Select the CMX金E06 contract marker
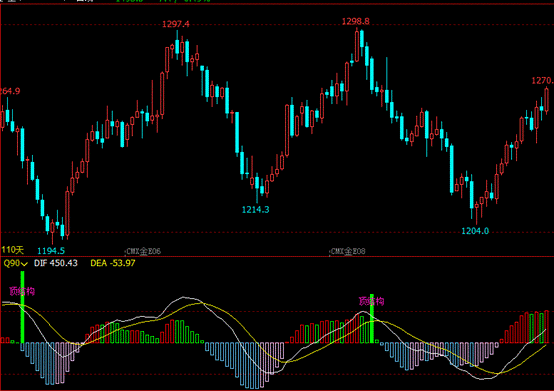 coord(143,251)
